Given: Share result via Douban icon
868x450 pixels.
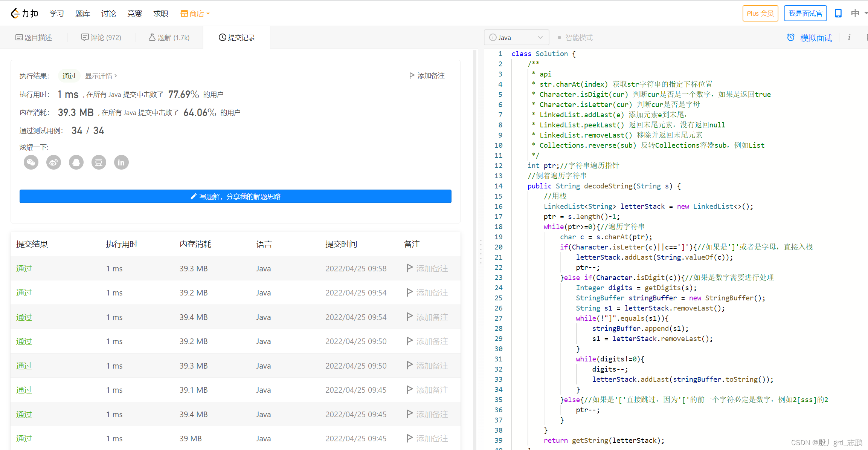Looking at the screenshot, I should [99, 162].
